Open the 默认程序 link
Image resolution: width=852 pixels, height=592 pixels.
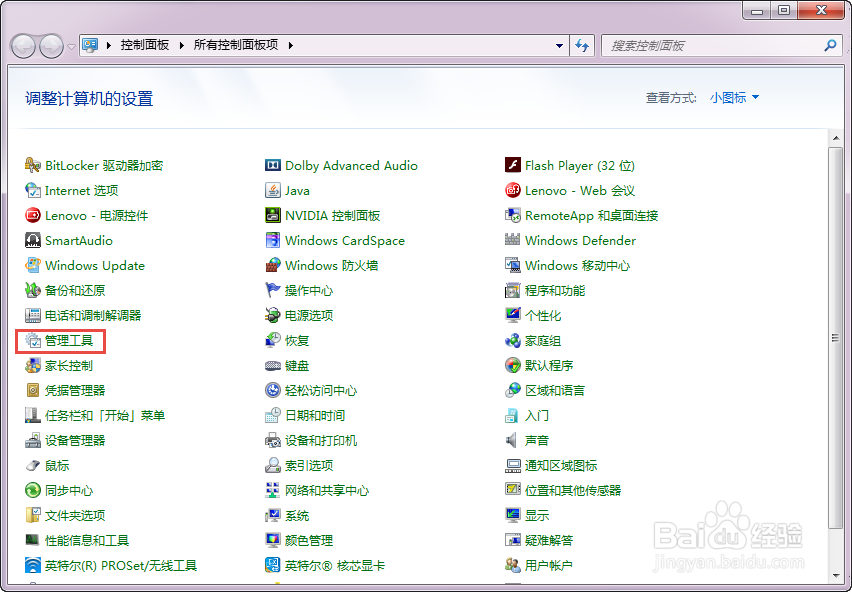(x=549, y=366)
